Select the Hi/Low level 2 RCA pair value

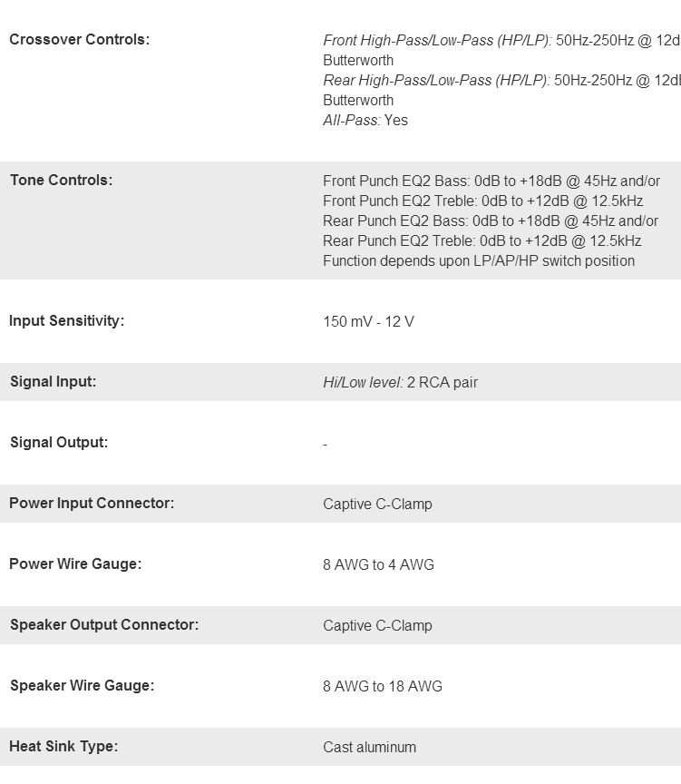click(400, 383)
